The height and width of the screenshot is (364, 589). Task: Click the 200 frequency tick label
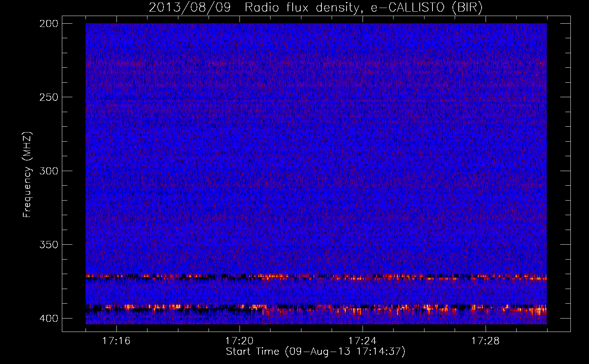pyautogui.click(x=48, y=24)
